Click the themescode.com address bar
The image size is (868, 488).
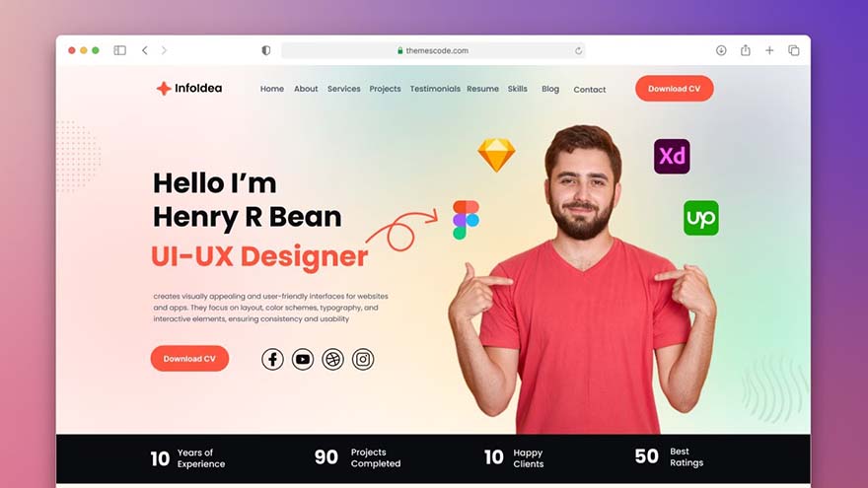(x=433, y=50)
